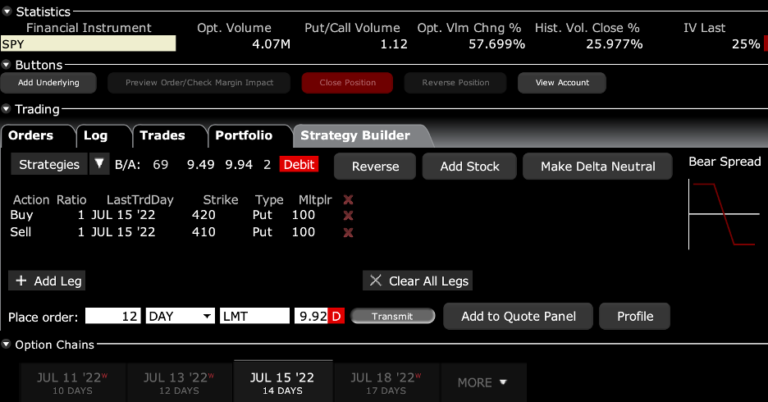Viewport: 768px width, 402px height.
Task: Open the DAY time-in-force dropdown
Action: click(x=180, y=316)
